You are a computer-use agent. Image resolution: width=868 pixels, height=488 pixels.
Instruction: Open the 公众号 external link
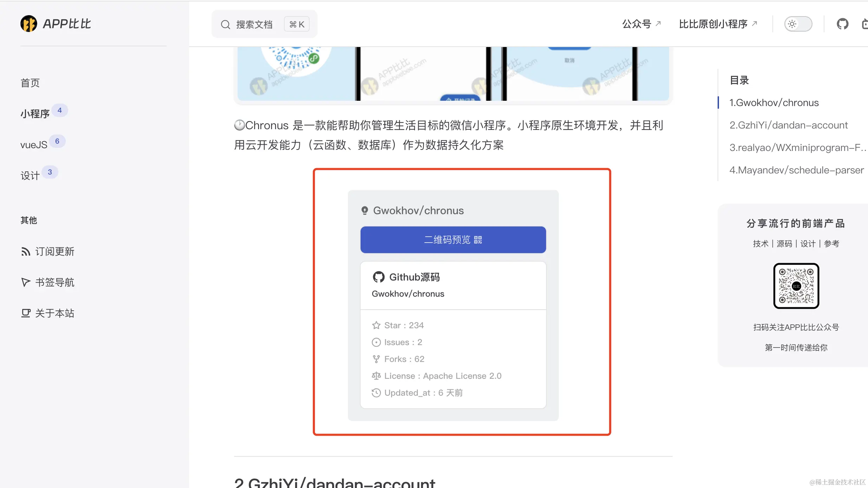[x=642, y=24]
